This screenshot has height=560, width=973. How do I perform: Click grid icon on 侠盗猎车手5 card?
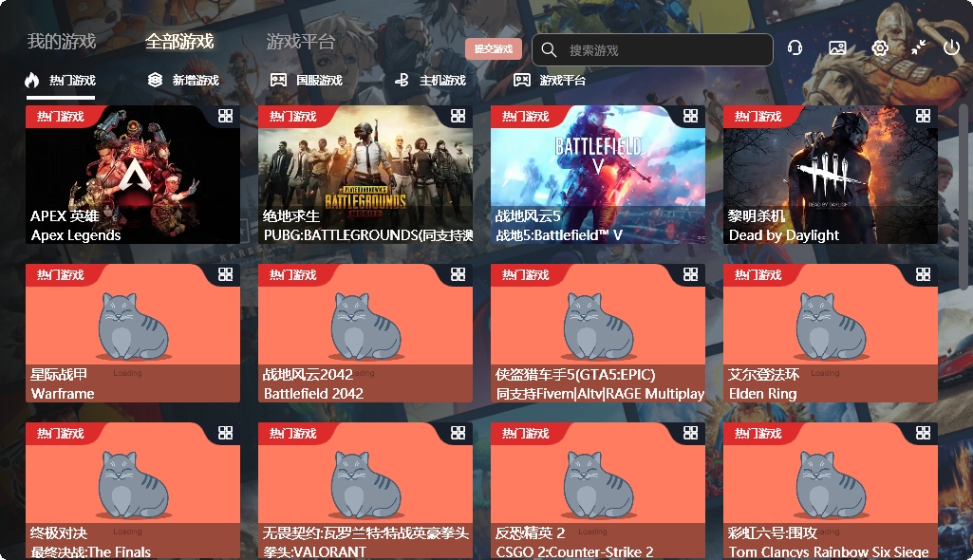point(691,274)
